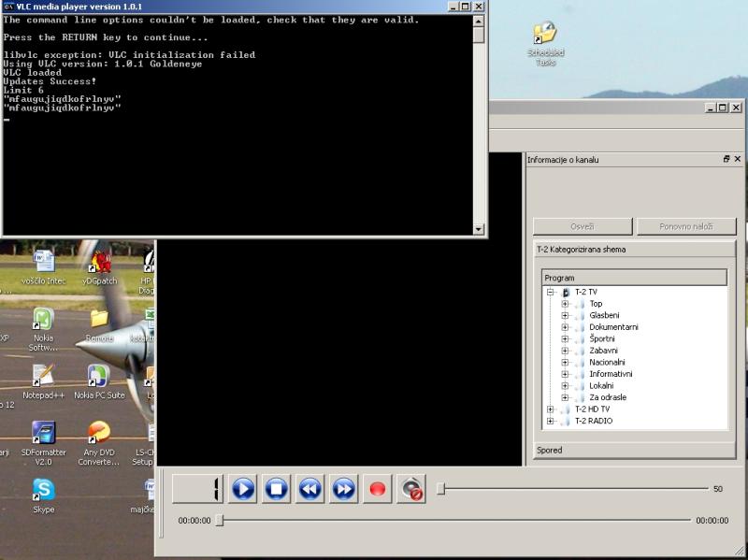Start recording with the red Record button
This screenshot has width=748, height=560.
[378, 488]
